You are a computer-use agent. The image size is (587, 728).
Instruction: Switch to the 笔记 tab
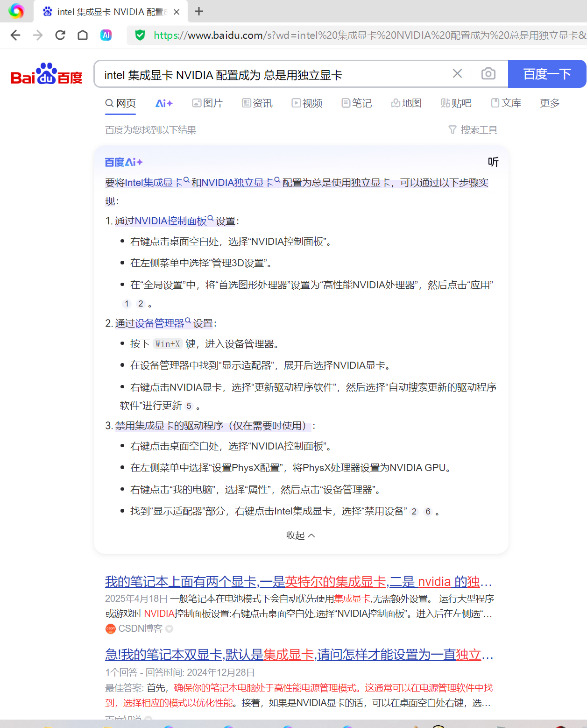[357, 103]
